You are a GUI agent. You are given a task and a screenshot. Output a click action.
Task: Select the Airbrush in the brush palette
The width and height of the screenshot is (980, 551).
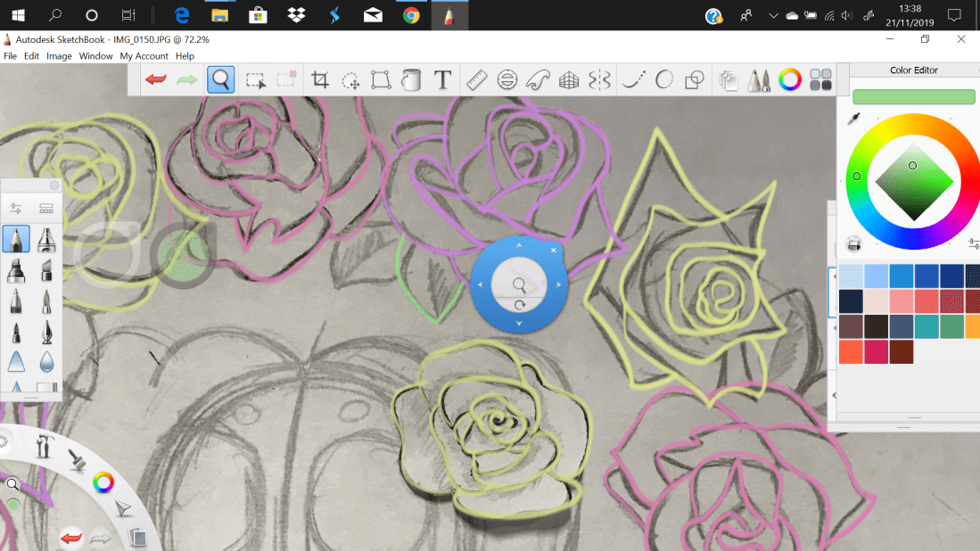[46, 239]
